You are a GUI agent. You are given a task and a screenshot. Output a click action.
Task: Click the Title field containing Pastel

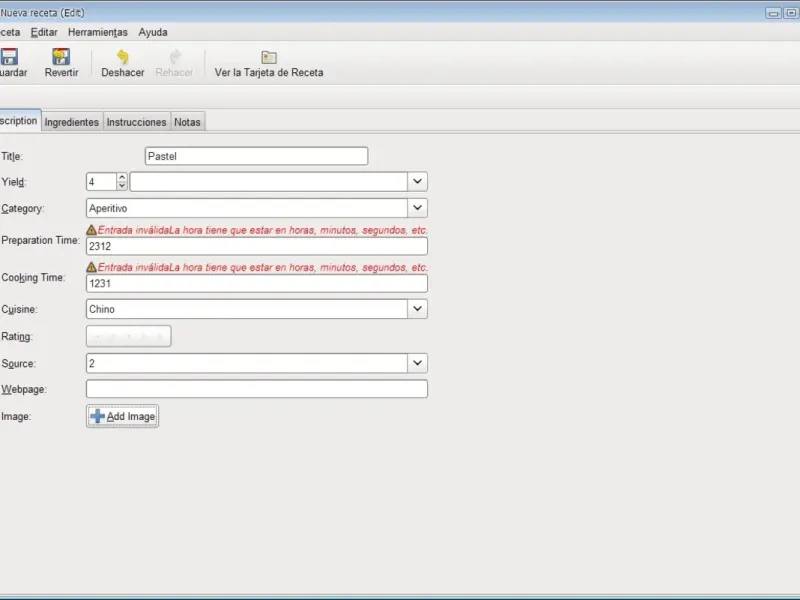256,156
